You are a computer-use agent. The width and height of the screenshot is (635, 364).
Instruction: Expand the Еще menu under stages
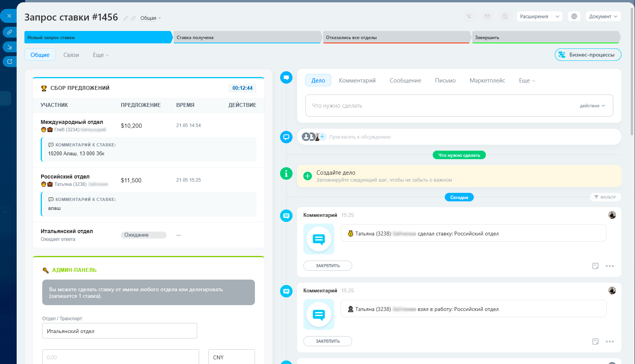tap(101, 55)
